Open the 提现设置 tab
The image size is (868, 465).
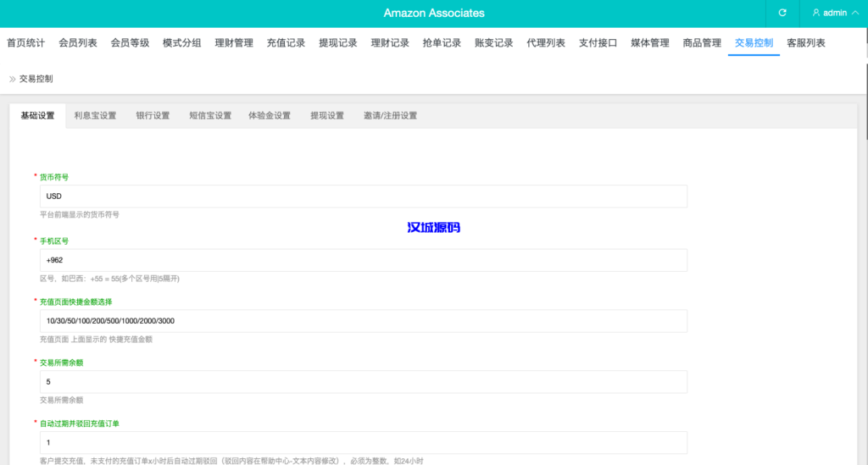327,115
